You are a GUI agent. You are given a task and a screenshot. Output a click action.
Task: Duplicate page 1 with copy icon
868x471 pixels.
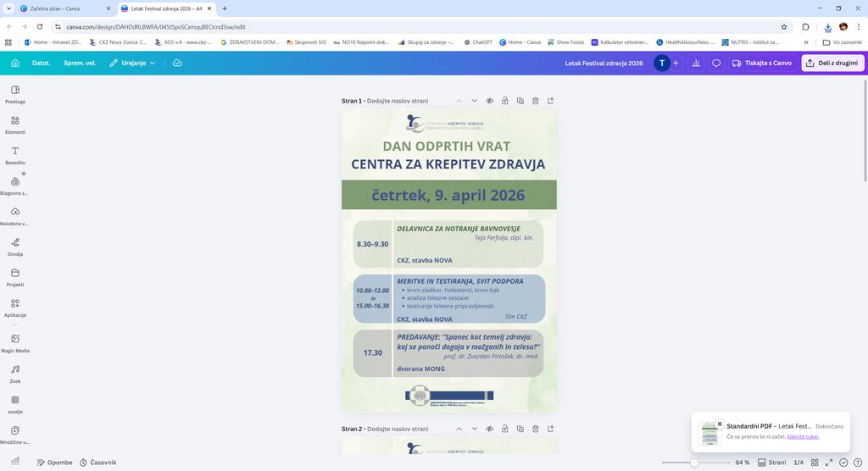[520, 101]
